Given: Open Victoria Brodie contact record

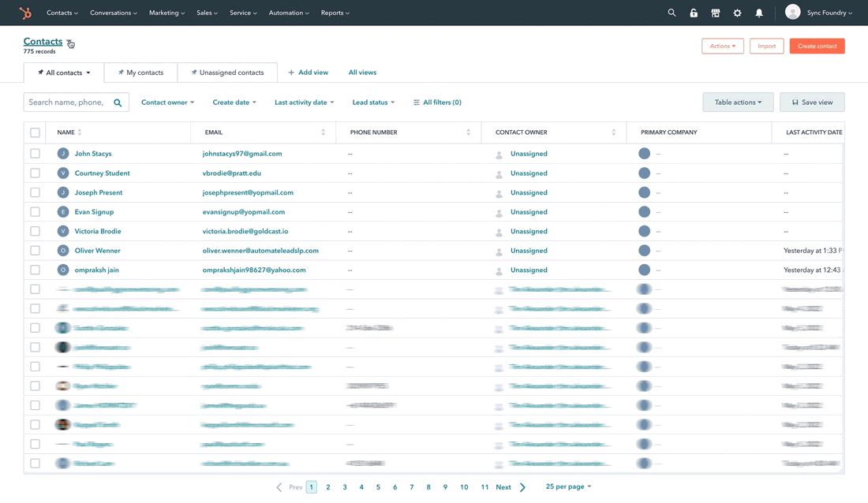Looking at the screenshot, I should pyautogui.click(x=97, y=231).
